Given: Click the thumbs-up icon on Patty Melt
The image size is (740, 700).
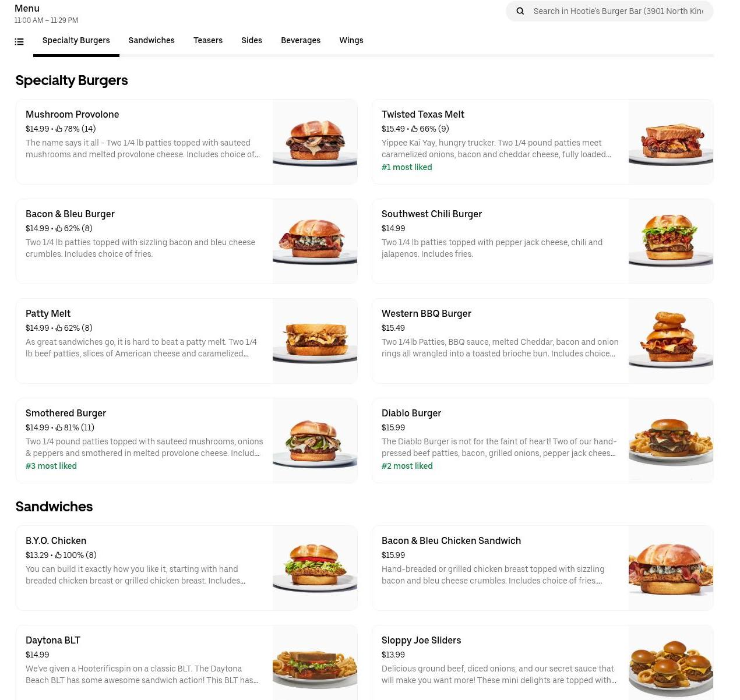Looking at the screenshot, I should (x=59, y=328).
